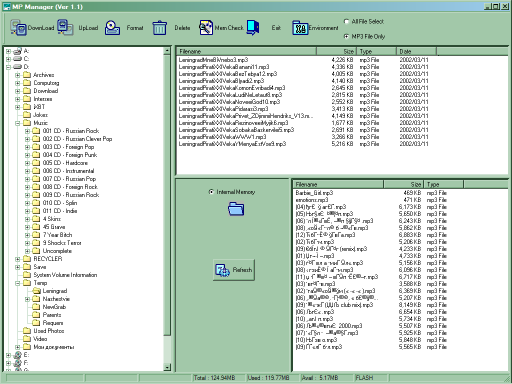Image resolution: width=512 pixels, height=384 pixels.
Task: Click the Refresh button
Action: coord(234,270)
